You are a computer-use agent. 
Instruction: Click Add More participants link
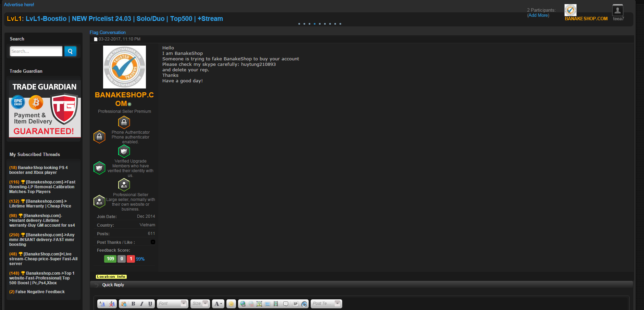point(538,15)
